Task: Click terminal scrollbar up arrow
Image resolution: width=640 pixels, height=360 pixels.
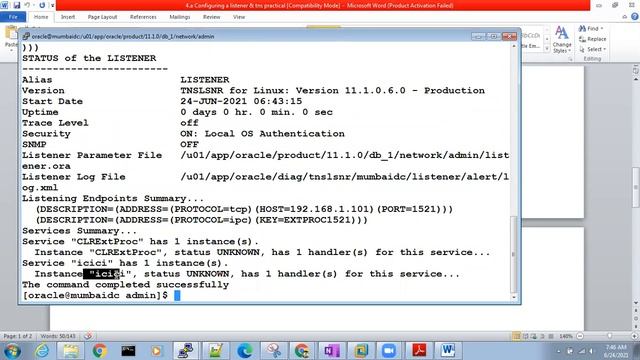Action: coord(514,46)
